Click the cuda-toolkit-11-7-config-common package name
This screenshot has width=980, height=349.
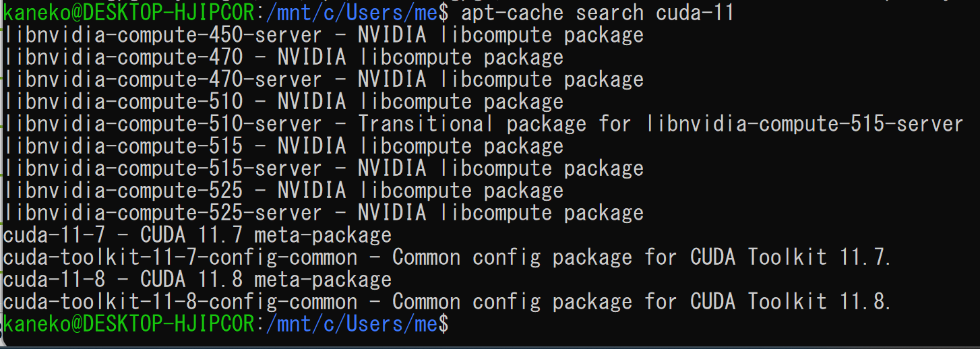click(181, 257)
